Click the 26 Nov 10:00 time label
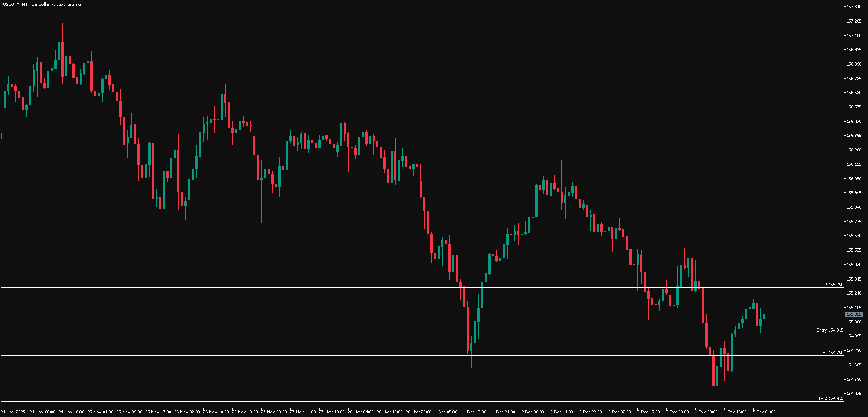Viewport: 868px width, 417px height. point(216,412)
